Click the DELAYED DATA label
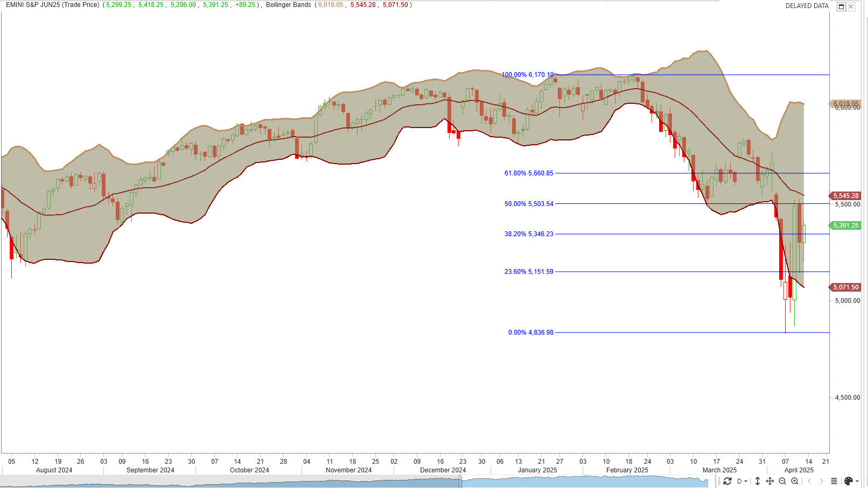 click(x=807, y=6)
